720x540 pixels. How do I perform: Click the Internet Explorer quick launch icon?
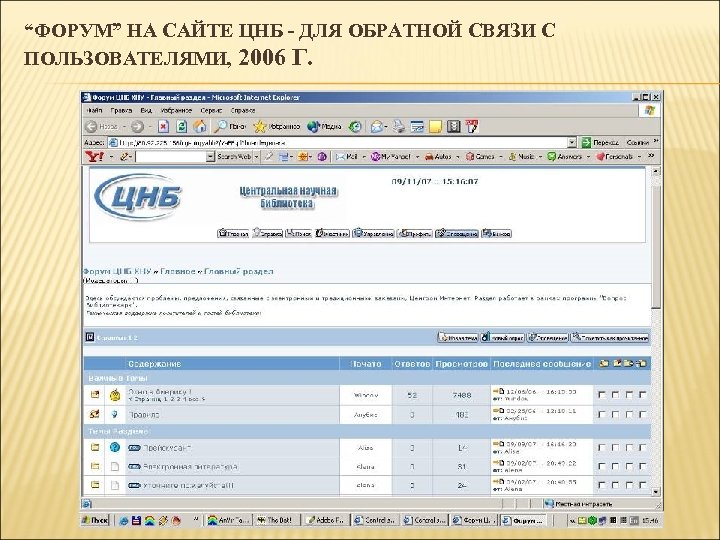click(124, 521)
